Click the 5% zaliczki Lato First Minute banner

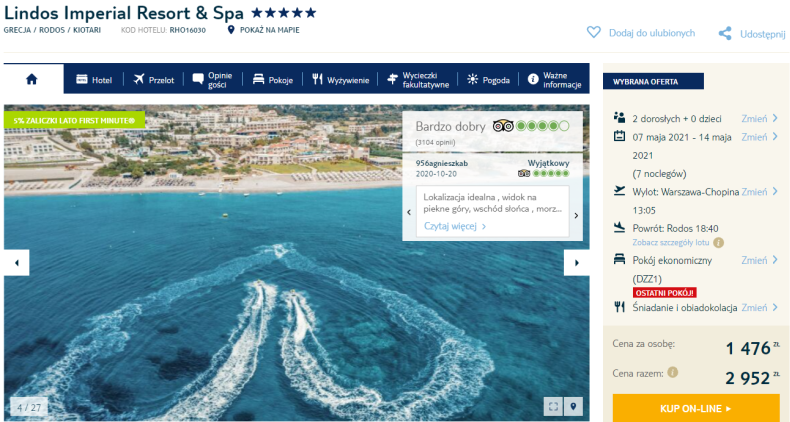(74, 121)
